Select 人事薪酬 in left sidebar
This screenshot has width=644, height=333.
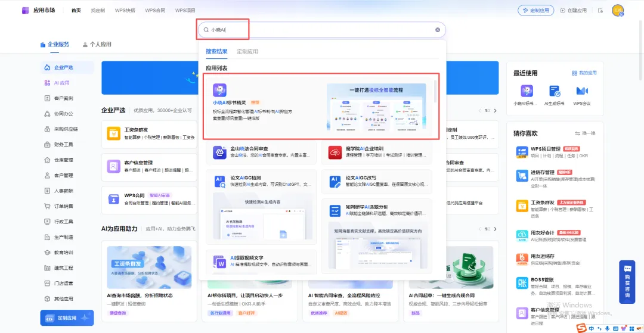pos(67,191)
